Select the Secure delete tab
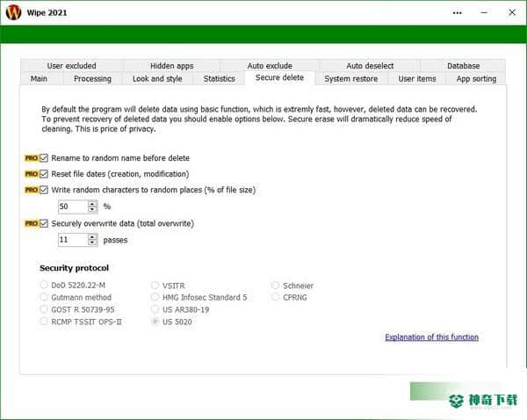The width and height of the screenshot is (527, 420). click(279, 77)
